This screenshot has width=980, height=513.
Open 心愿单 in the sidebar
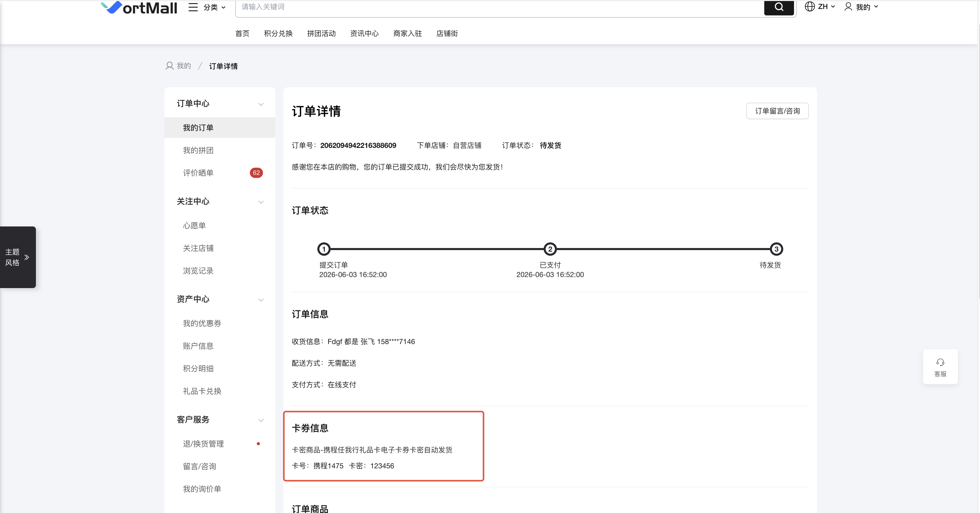coord(194,225)
